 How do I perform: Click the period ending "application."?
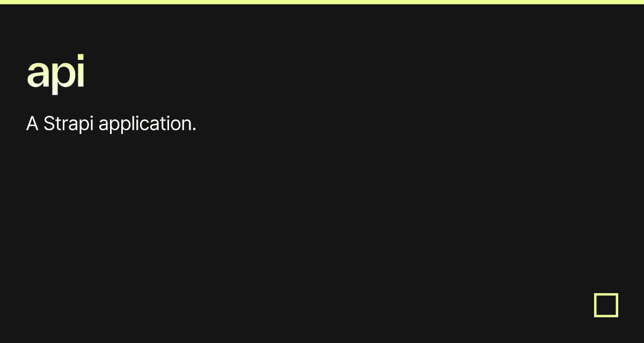point(194,130)
